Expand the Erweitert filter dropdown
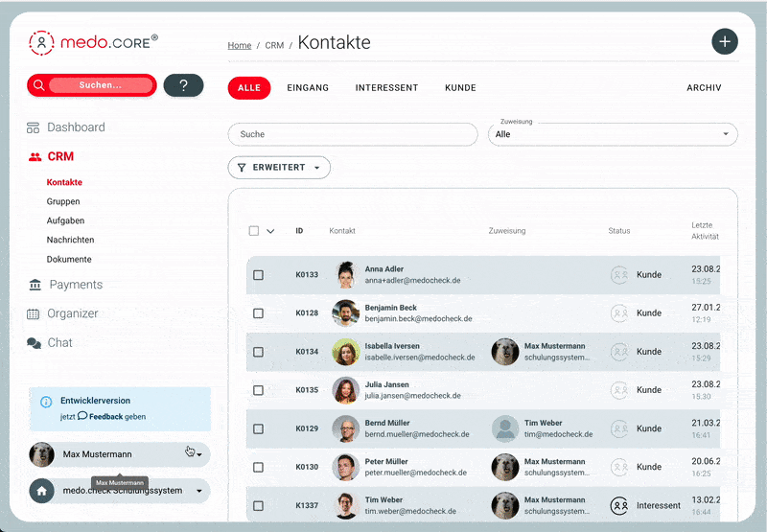The height and width of the screenshot is (532, 767). [x=279, y=168]
